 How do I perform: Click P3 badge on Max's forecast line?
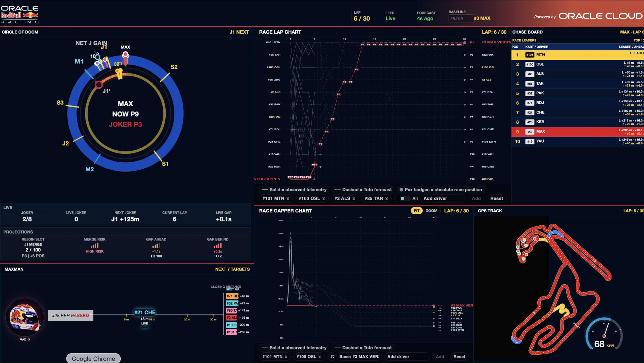point(356,70)
